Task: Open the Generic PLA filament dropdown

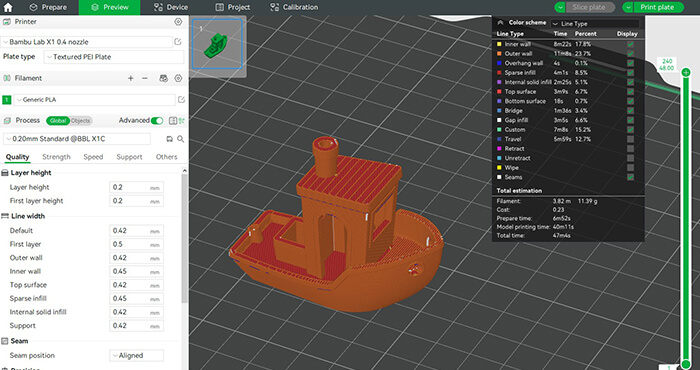Action: 95,100
